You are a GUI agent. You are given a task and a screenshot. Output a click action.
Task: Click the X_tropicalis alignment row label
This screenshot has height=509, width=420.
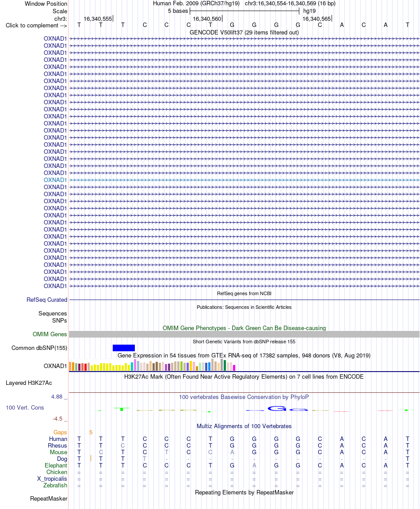52,479
